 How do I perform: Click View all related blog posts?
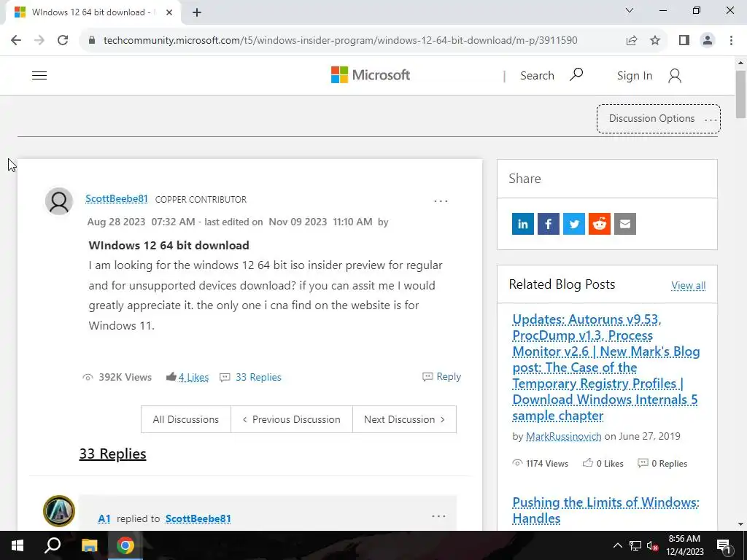pyautogui.click(x=688, y=285)
